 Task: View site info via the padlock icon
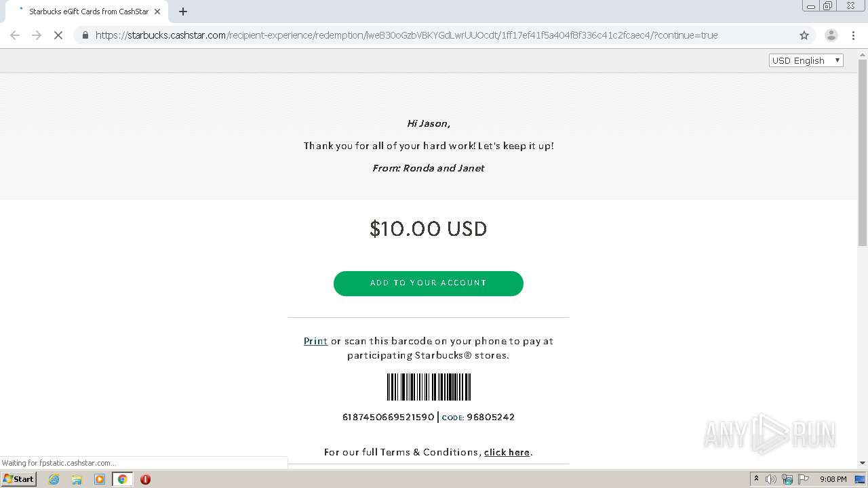click(x=85, y=35)
